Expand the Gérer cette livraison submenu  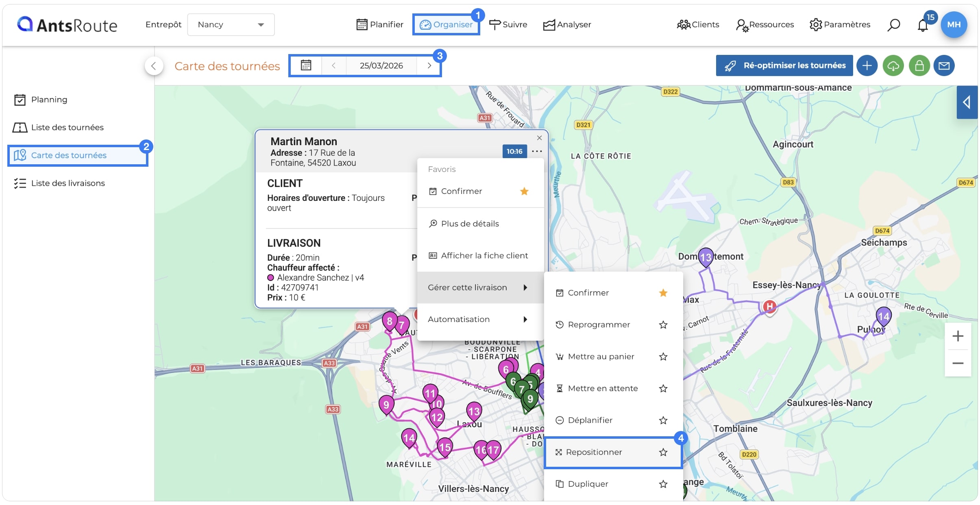pyautogui.click(x=480, y=287)
